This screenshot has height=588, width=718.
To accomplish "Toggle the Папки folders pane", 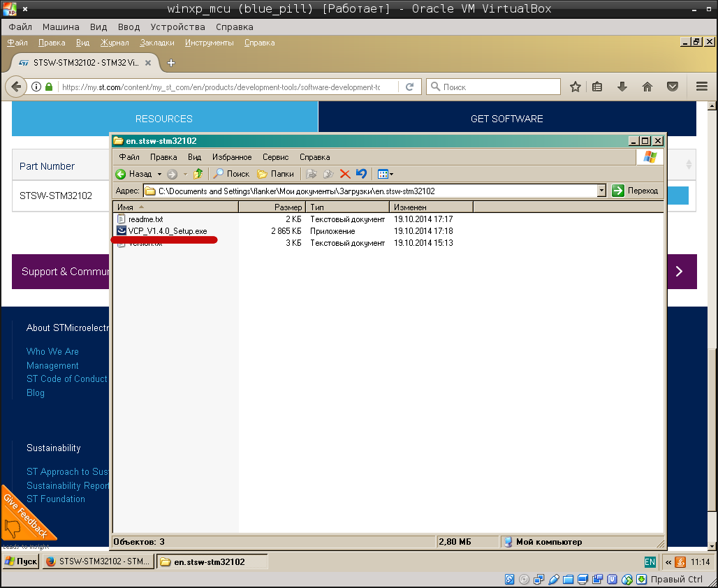I will pos(276,174).
